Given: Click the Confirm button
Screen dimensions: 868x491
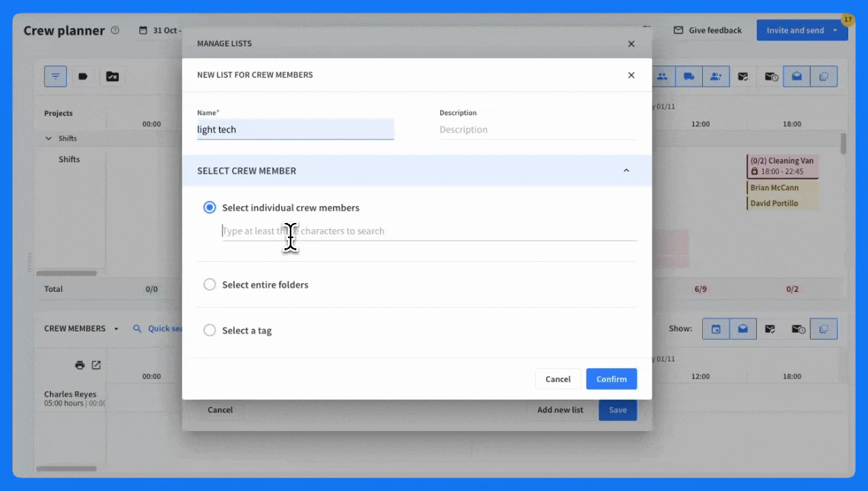Looking at the screenshot, I should [611, 379].
